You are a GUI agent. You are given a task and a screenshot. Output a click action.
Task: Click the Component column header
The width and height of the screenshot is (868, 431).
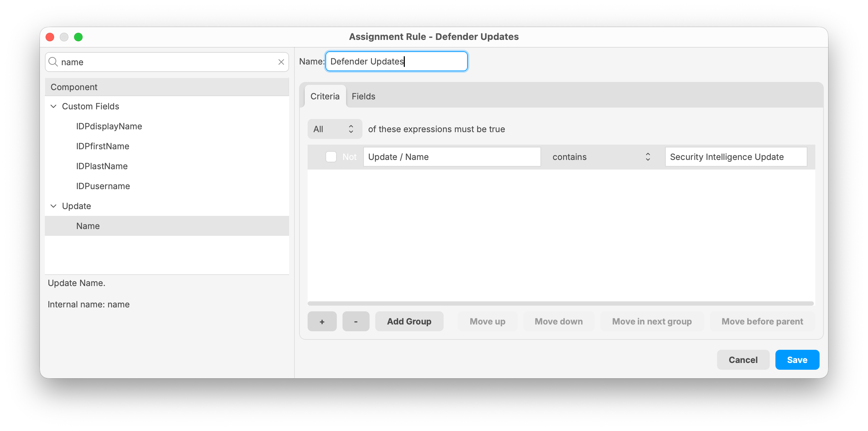[x=167, y=87]
